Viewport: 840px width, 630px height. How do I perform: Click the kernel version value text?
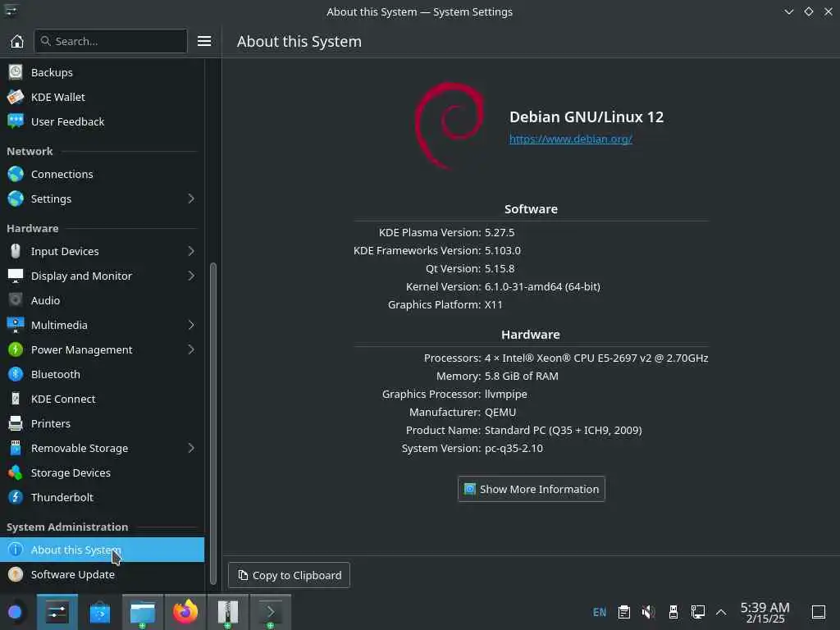[542, 286]
